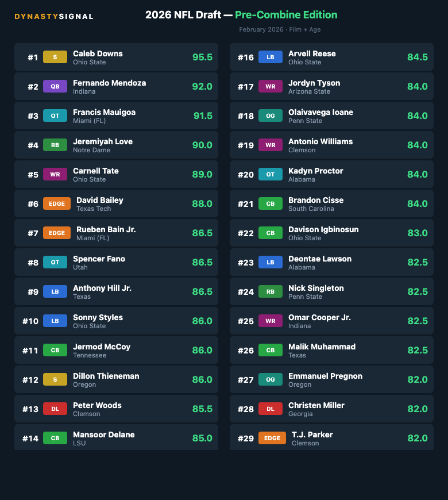Click the QB badge next to Fernando Mendoza
The width and height of the screenshot is (448, 500).
pyautogui.click(x=55, y=87)
